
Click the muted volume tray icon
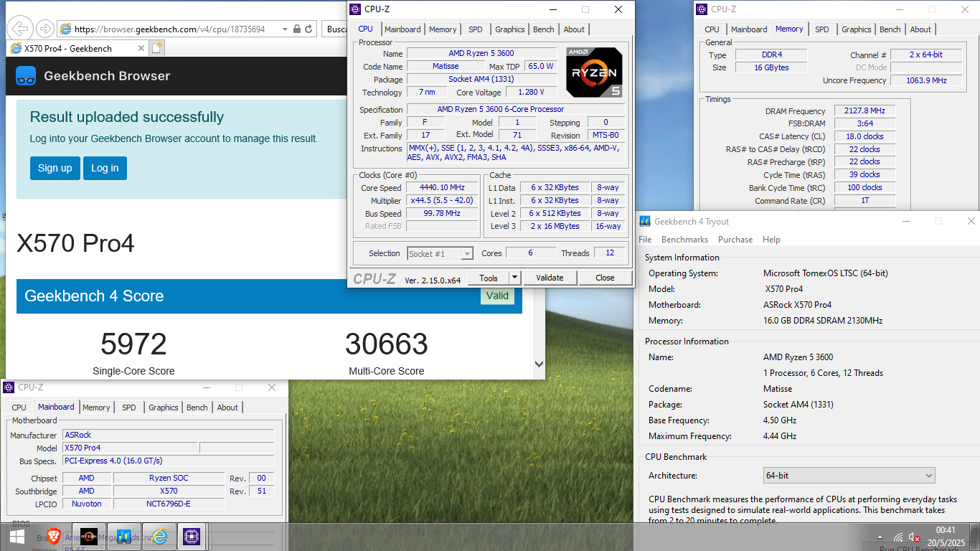click(x=914, y=537)
